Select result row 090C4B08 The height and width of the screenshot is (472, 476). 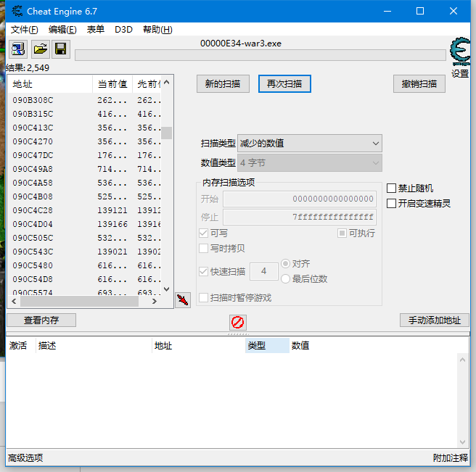84,196
